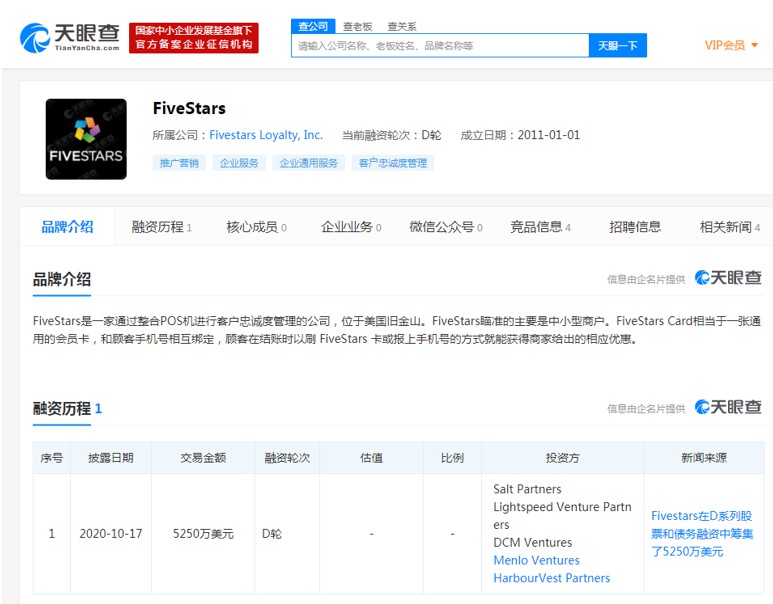This screenshot has width=773, height=604.
Task: Switch to the 招聘信息 tab
Action: (x=635, y=227)
